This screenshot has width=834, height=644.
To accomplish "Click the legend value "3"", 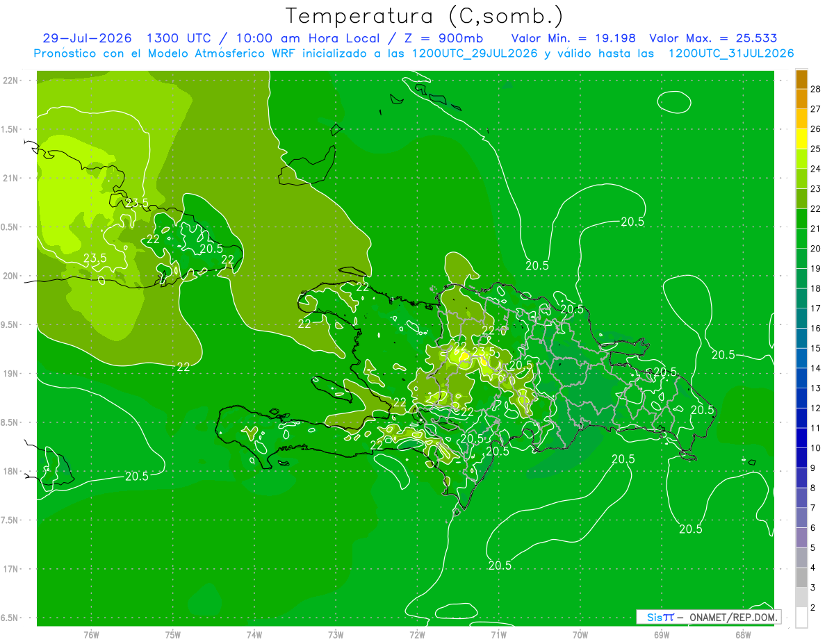I will [x=813, y=588].
